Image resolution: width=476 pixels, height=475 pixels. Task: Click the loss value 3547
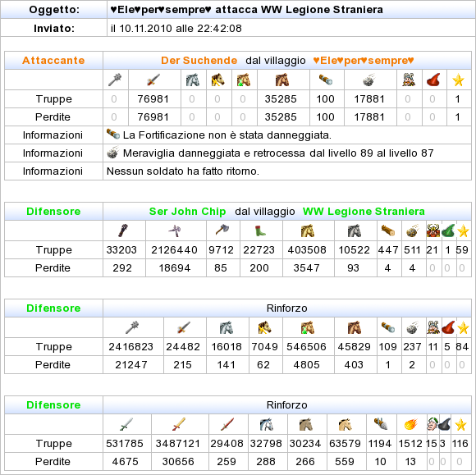coord(307,268)
